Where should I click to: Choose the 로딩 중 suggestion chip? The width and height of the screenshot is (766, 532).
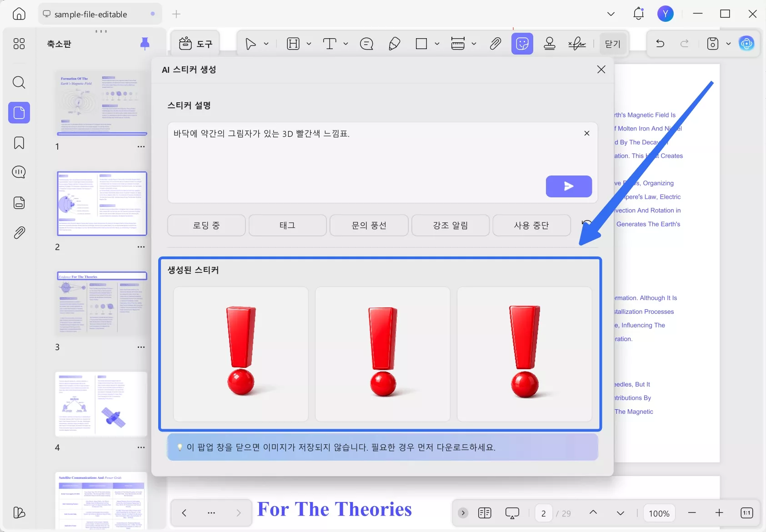click(x=206, y=226)
